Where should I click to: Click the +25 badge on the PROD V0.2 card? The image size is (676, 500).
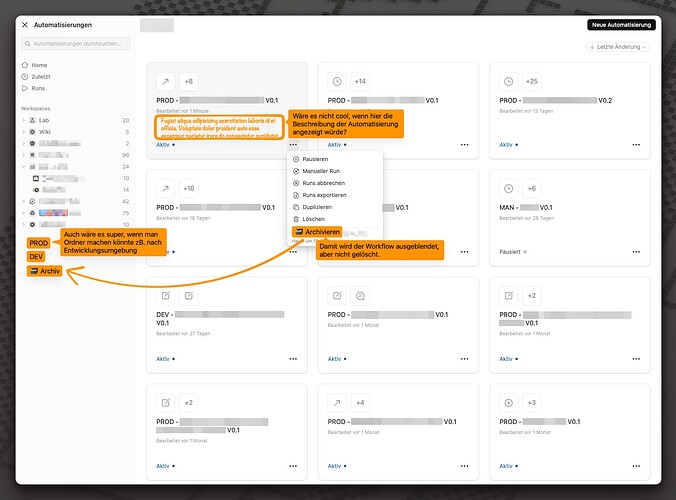pyautogui.click(x=532, y=81)
